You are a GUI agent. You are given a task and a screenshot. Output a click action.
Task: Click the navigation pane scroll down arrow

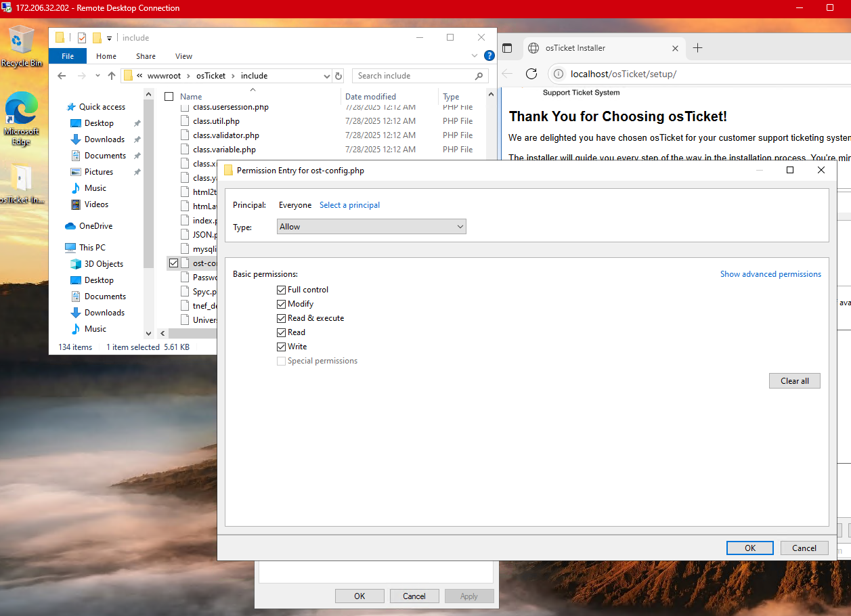[x=149, y=333]
